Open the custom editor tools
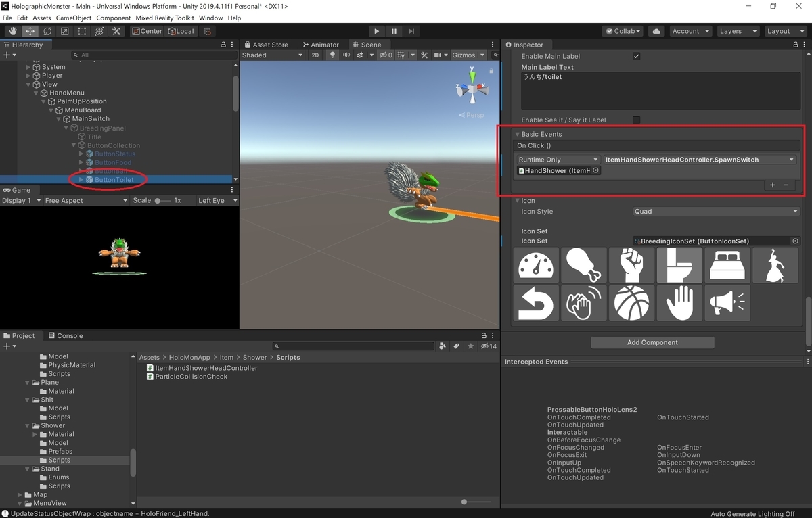The width and height of the screenshot is (812, 518). tap(116, 31)
